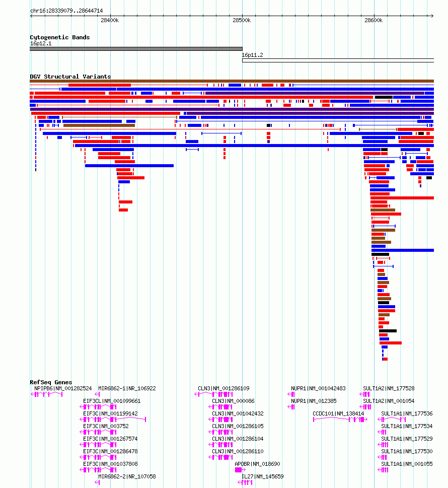Viewport: 448px width, 488px height.
Task: Click the CLN3|NM_001286104 gene label
Action: click(x=238, y=439)
